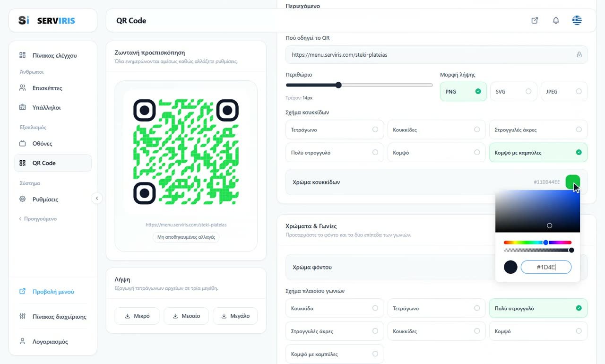This screenshot has width=605, height=364.
Task: Click the hex color input field
Action: click(546, 267)
